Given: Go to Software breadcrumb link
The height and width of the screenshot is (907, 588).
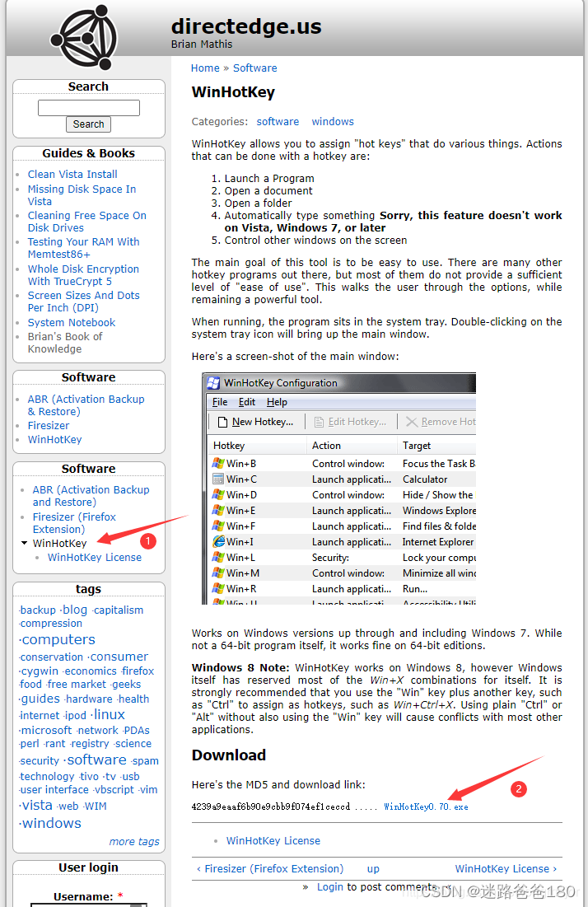Looking at the screenshot, I should (x=255, y=68).
